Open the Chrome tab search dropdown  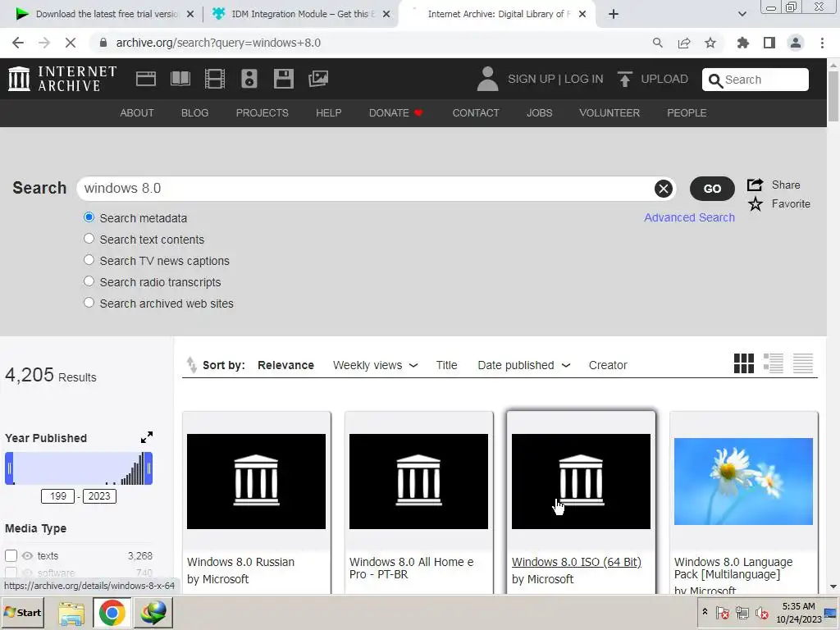[x=742, y=14]
